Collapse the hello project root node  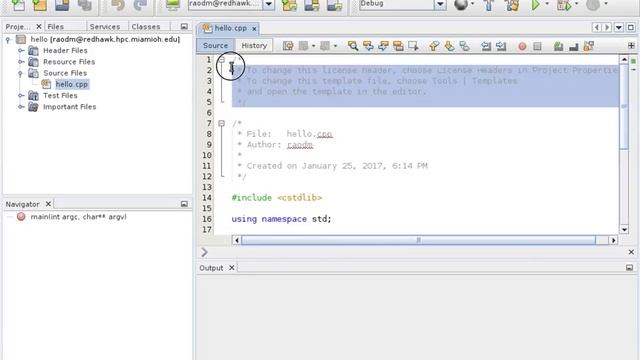tap(8, 40)
